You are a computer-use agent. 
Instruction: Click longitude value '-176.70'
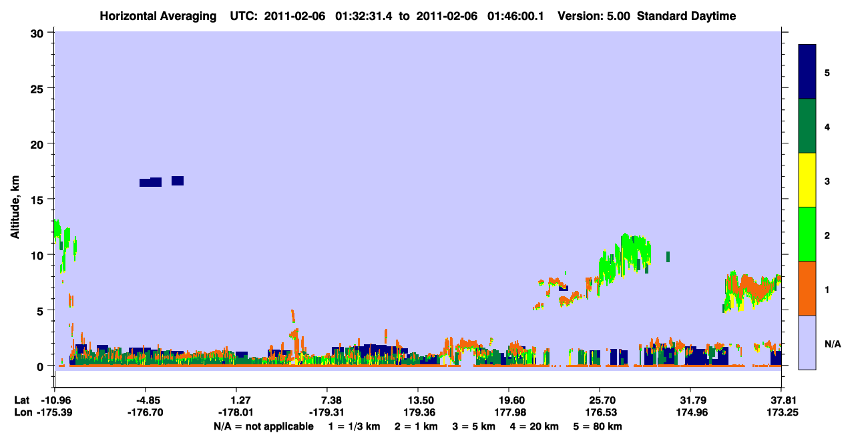click(146, 412)
